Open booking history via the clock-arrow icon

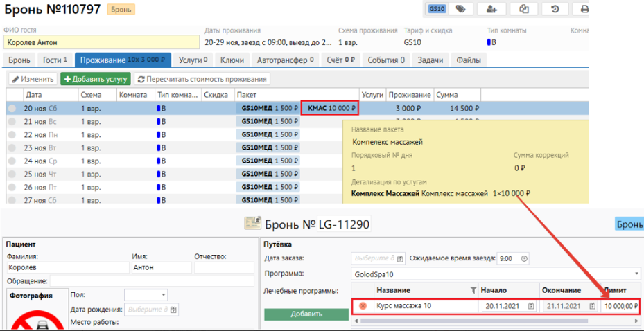[555, 9]
